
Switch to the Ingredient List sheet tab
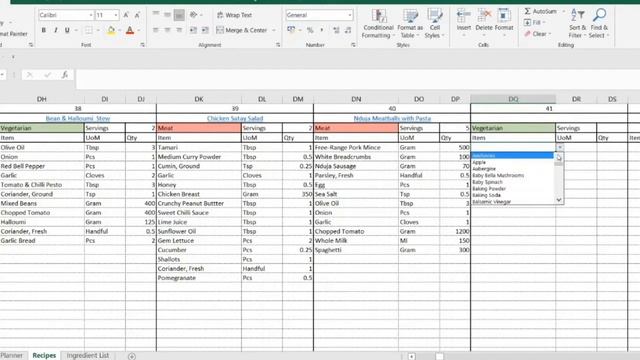[x=88, y=356]
